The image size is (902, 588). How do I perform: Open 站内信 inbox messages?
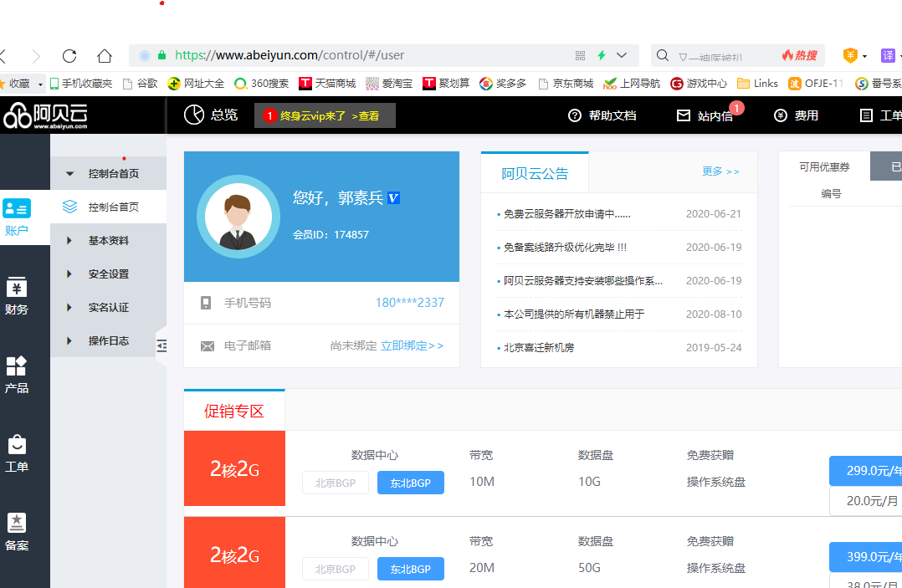click(705, 115)
